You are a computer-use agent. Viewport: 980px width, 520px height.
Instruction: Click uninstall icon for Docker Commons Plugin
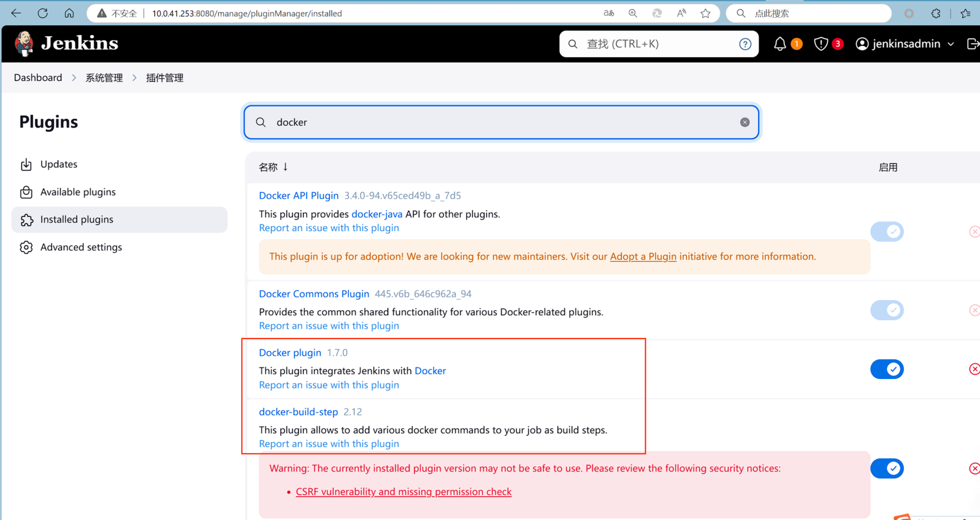[x=974, y=310]
